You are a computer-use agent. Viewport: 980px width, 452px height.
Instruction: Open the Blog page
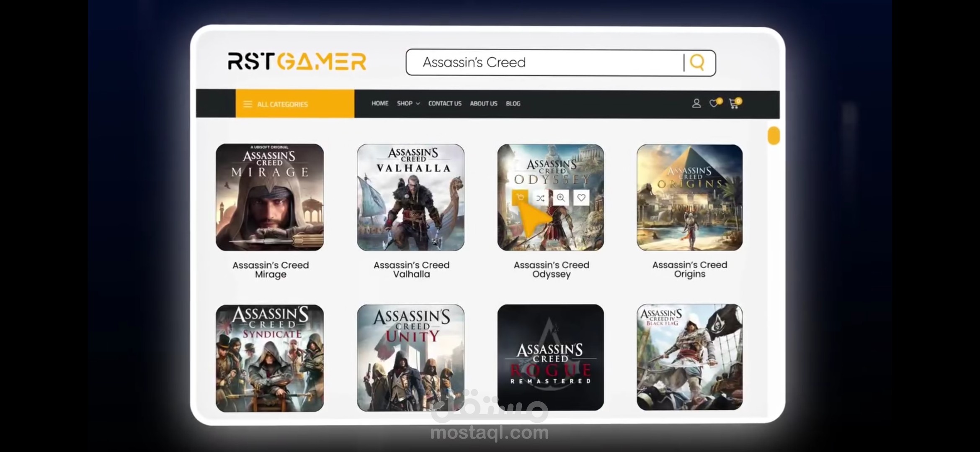pyautogui.click(x=513, y=103)
